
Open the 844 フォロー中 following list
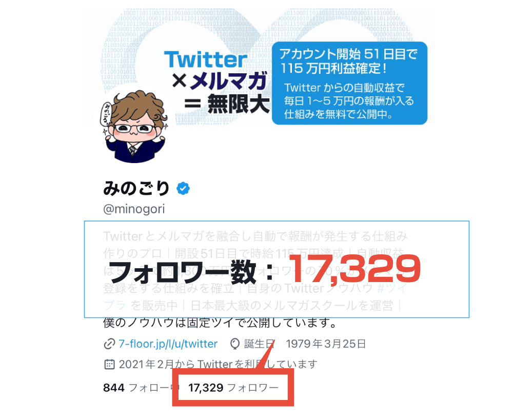140,388
